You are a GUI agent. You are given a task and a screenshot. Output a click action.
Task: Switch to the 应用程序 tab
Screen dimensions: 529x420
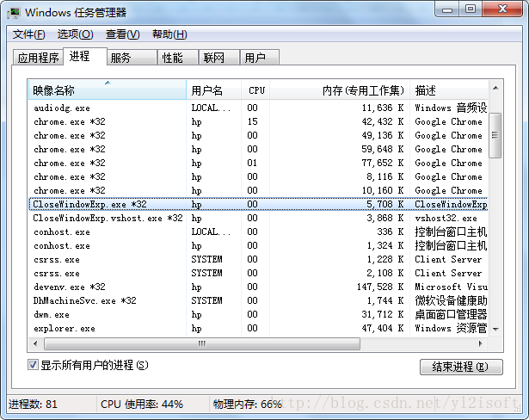(x=38, y=58)
